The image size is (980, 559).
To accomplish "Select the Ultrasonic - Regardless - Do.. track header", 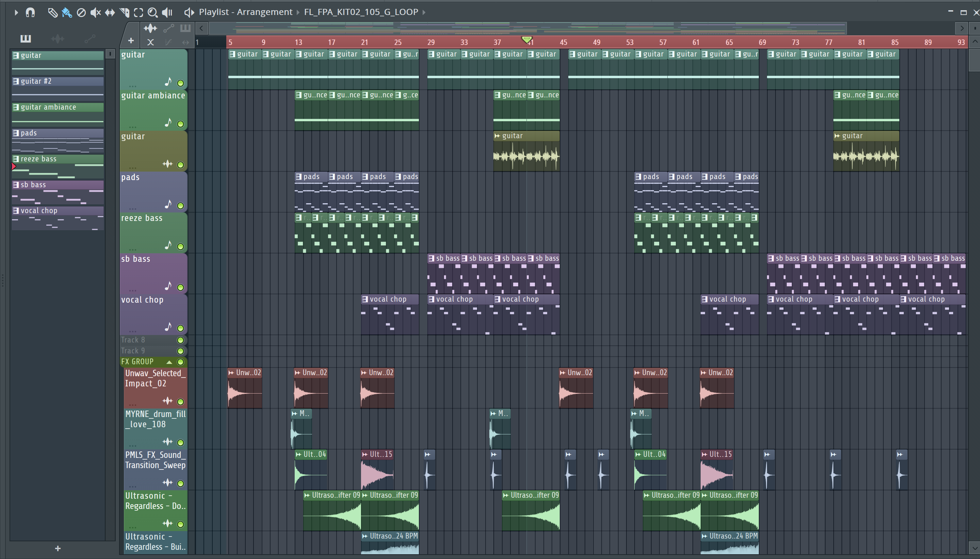I will click(x=156, y=510).
